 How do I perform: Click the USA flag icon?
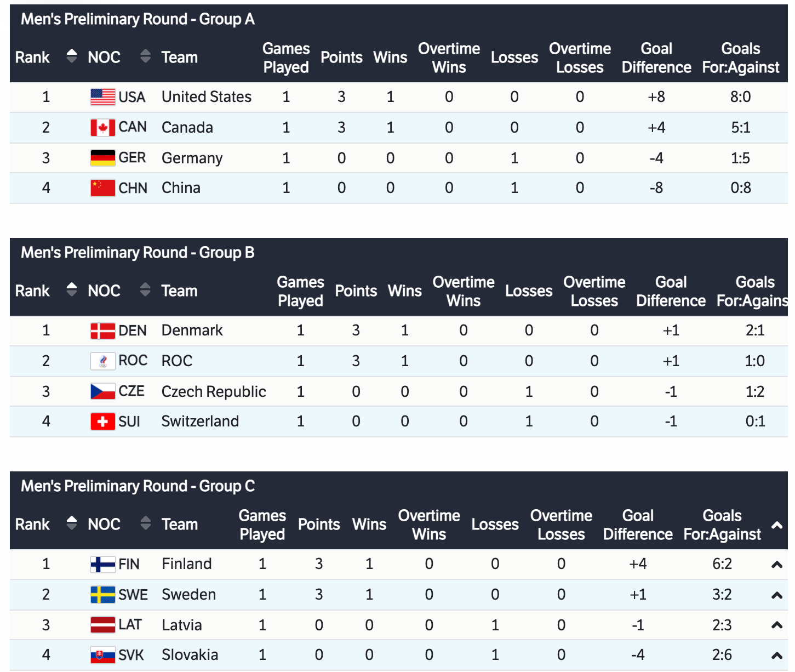point(102,97)
